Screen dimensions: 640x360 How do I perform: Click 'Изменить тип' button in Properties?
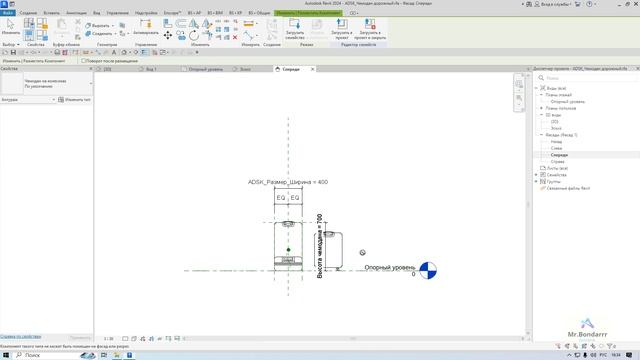pos(74,100)
